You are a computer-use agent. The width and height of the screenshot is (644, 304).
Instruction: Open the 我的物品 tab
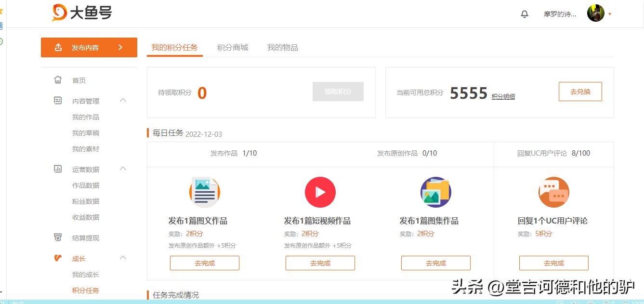click(x=282, y=47)
